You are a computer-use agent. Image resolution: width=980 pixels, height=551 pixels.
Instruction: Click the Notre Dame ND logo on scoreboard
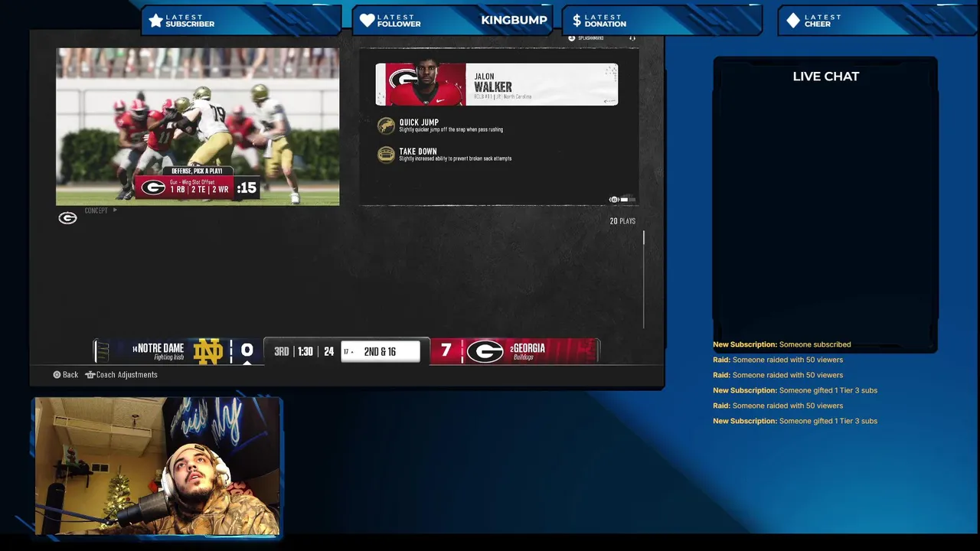pyautogui.click(x=208, y=351)
